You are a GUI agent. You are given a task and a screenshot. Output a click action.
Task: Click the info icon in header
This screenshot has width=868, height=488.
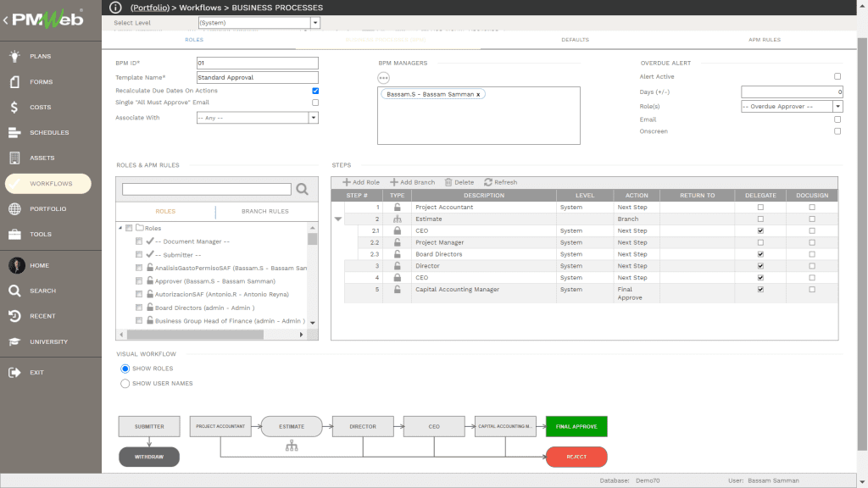(115, 7)
